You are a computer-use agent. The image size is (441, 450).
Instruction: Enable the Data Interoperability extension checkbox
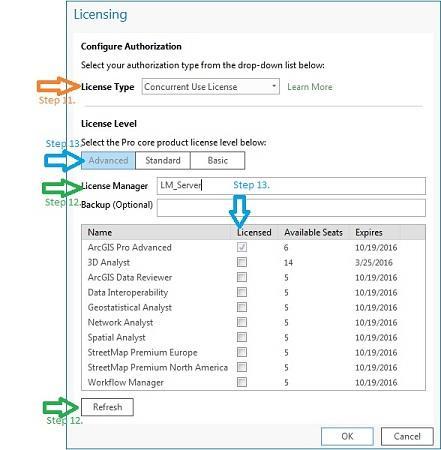pos(242,292)
